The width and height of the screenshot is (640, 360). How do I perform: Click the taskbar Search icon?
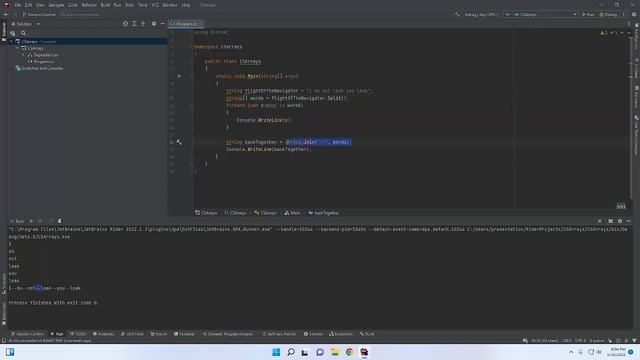click(291, 352)
